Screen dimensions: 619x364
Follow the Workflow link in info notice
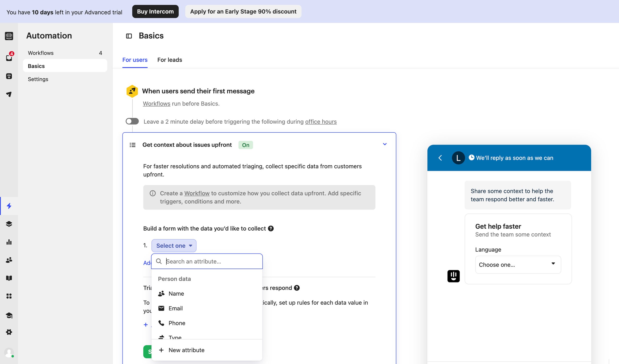click(197, 193)
